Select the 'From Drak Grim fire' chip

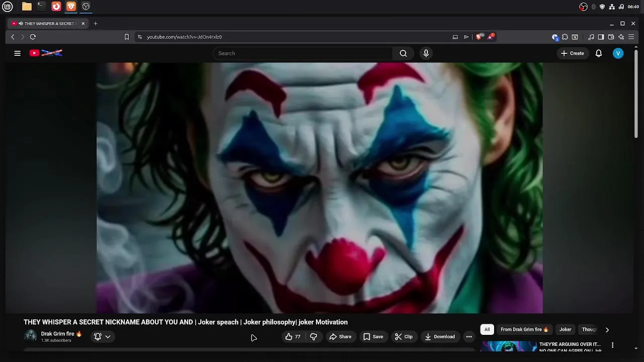click(525, 330)
